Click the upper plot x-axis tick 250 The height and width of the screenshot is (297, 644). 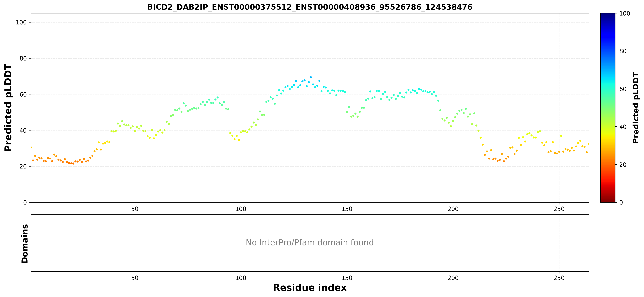click(x=559, y=209)
